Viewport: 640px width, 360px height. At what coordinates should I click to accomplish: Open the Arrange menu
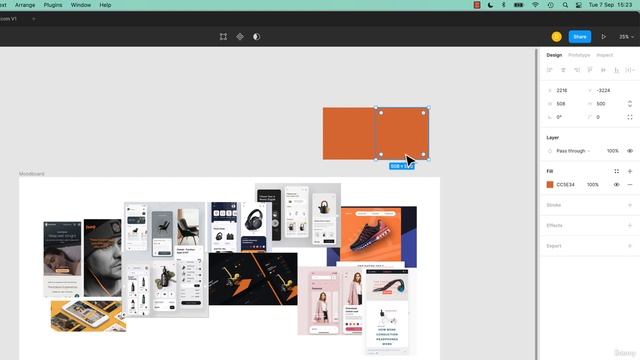25,5
